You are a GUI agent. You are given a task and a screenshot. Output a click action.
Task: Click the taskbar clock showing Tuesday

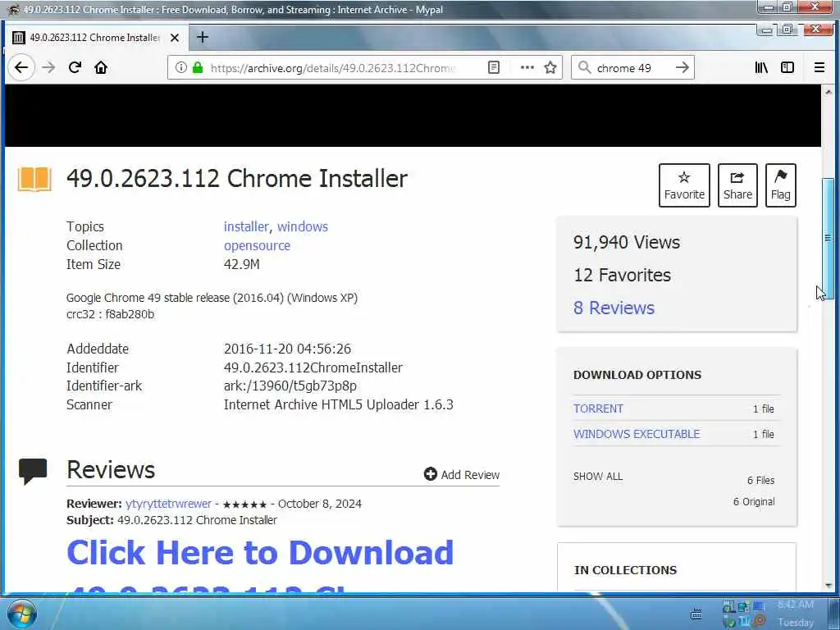(796, 614)
